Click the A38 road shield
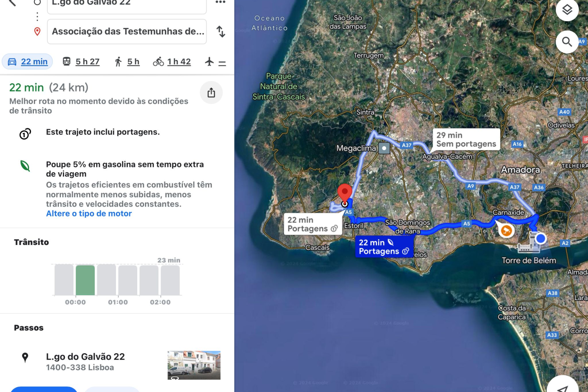Viewport: 588px width, 392px height. point(552,293)
